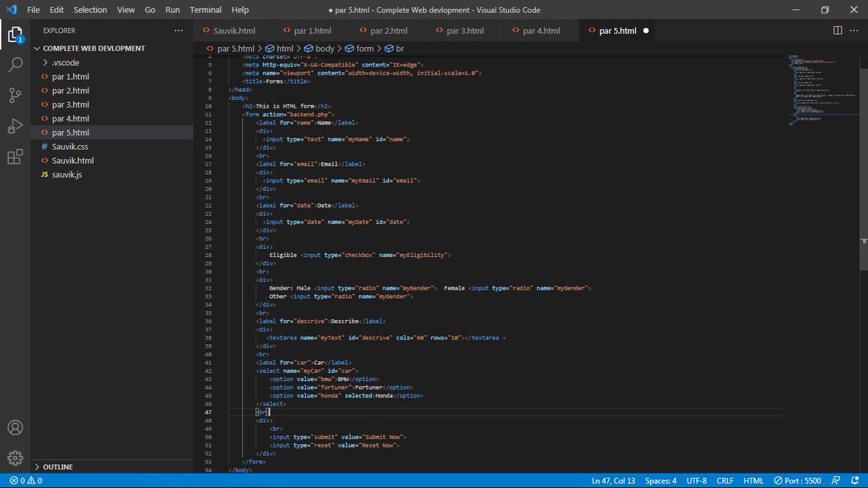Open the Source Control view
The image size is (868, 488).
tap(15, 95)
